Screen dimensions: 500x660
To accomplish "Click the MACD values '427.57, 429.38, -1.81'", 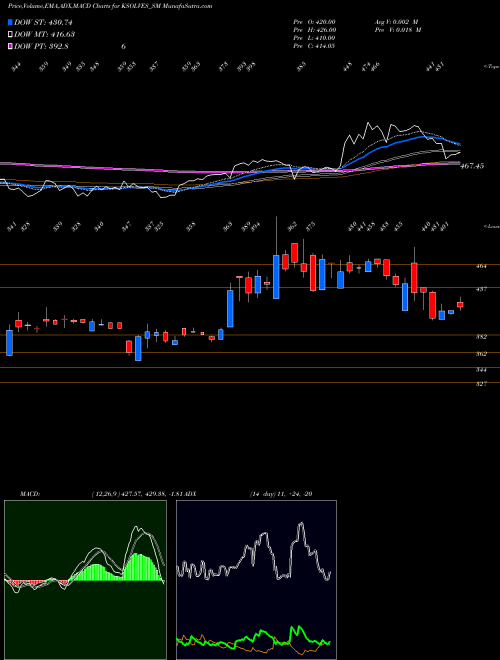I will (x=154, y=494).
